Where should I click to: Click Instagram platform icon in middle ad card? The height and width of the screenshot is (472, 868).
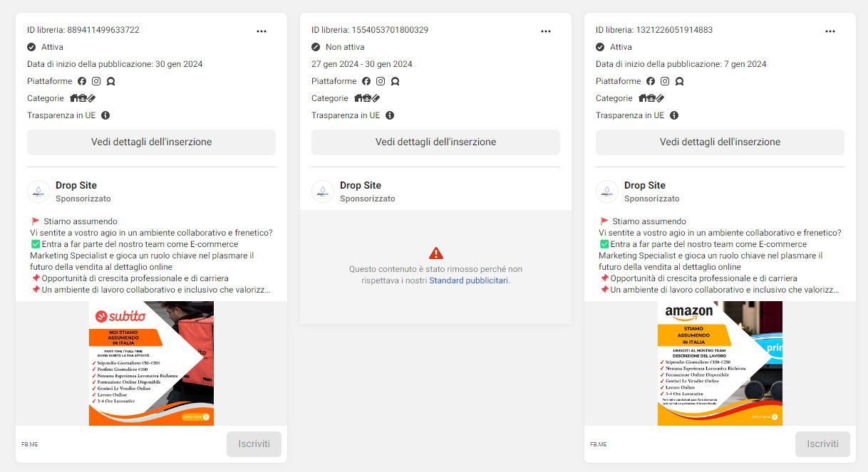coord(381,81)
